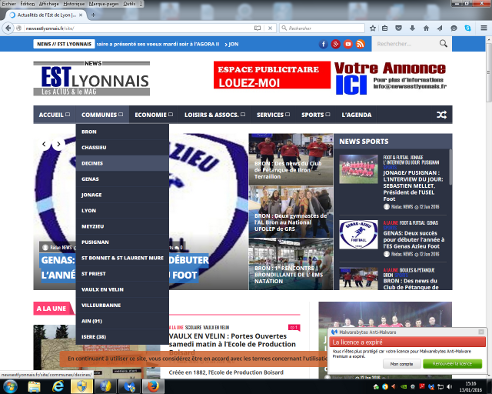Expand the SPORTS menu
492x394 pixels.
[316, 115]
